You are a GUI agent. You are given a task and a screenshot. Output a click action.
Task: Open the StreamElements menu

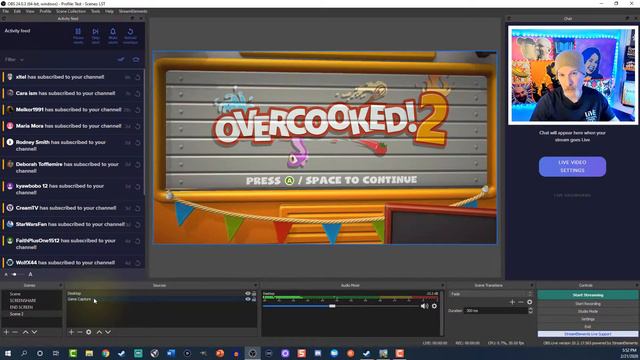[x=133, y=11]
